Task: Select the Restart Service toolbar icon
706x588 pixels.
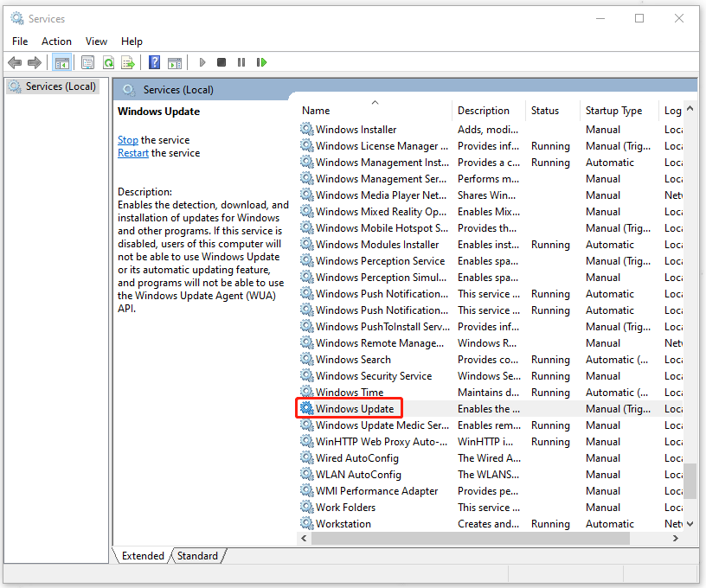Action: (260, 62)
